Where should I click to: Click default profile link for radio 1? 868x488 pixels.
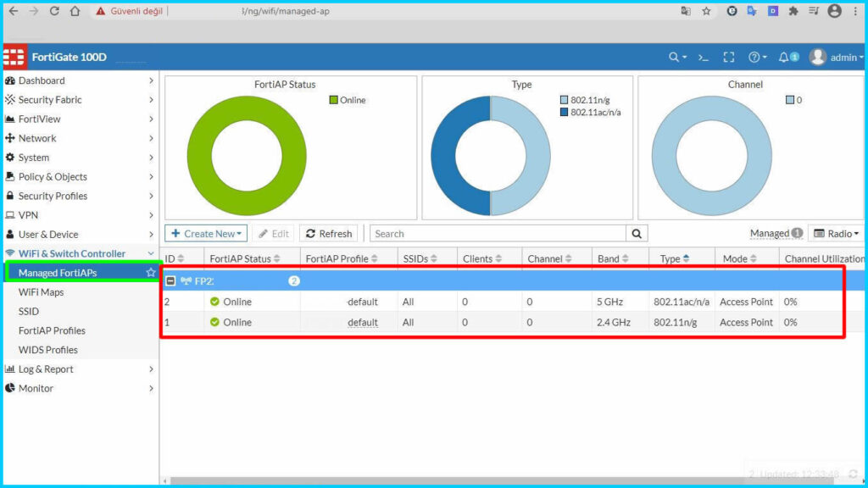pos(363,322)
